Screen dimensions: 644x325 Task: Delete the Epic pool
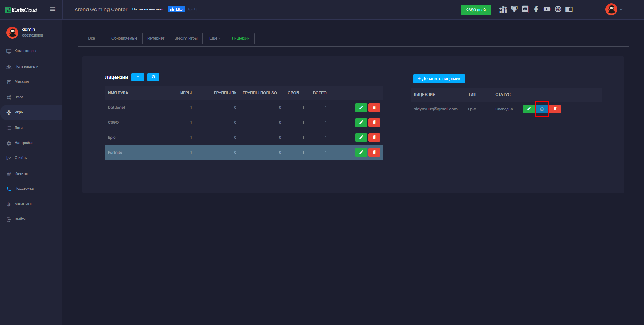[374, 137]
